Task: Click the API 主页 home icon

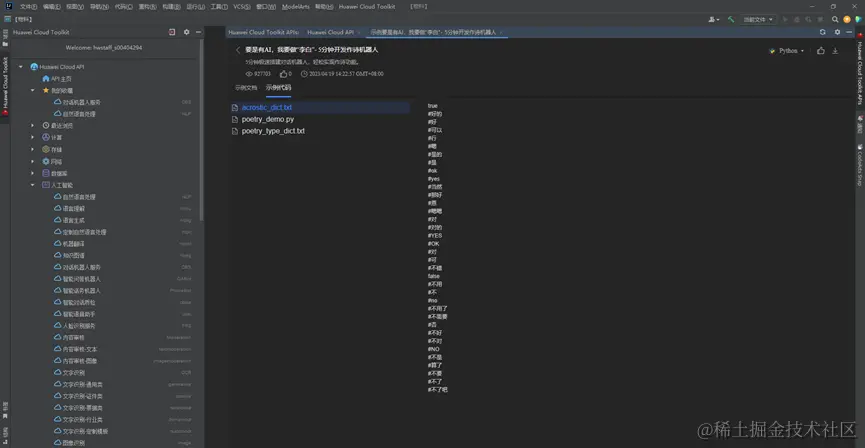Action: 46,78
